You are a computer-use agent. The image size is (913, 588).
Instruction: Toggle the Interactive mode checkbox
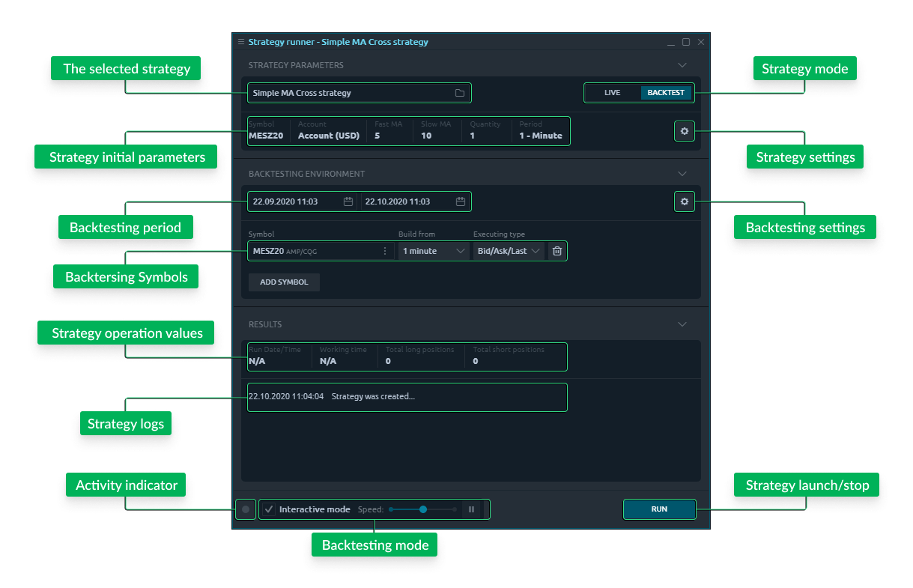[269, 509]
